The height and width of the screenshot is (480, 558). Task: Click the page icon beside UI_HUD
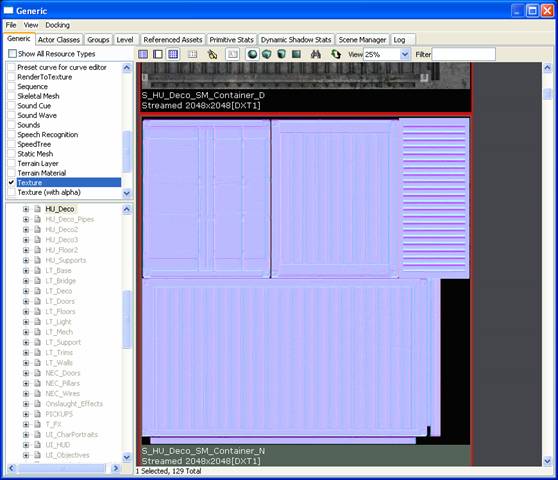pyautogui.click(x=37, y=445)
